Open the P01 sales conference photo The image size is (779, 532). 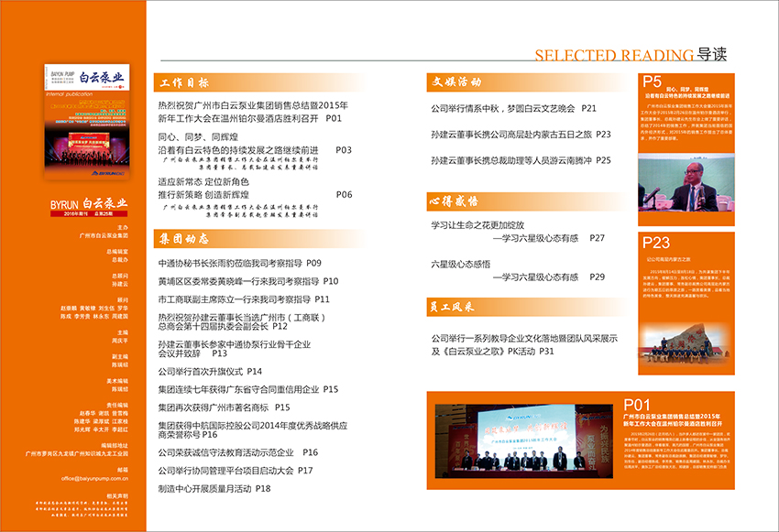point(565,464)
